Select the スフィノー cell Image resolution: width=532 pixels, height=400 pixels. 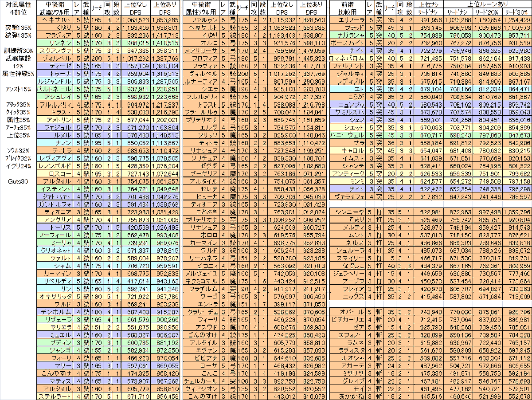pos(348,335)
